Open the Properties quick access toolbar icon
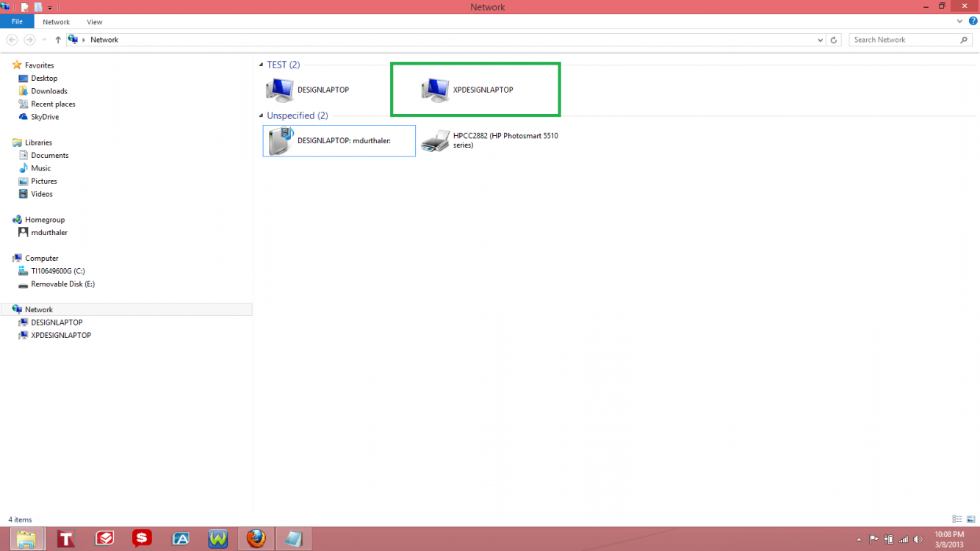Image resolution: width=980 pixels, height=551 pixels. [x=24, y=7]
